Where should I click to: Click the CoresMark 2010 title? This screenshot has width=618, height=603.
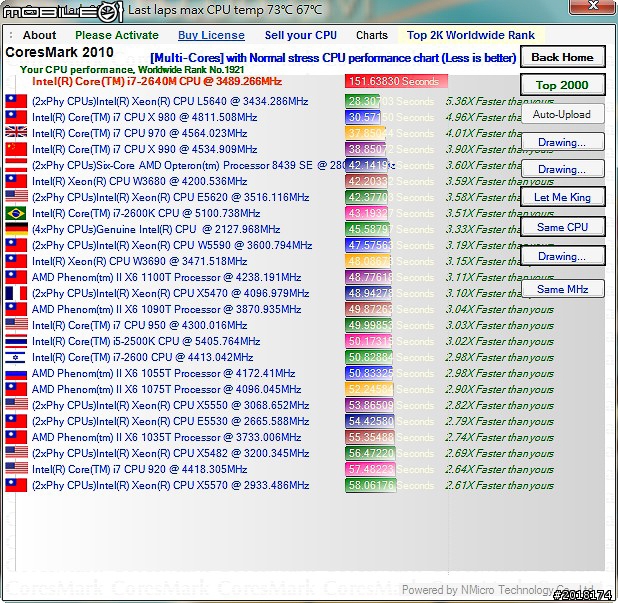pos(60,52)
